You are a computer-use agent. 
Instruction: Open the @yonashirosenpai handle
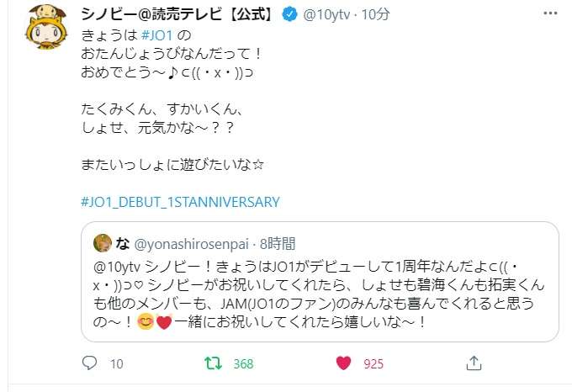point(192,244)
